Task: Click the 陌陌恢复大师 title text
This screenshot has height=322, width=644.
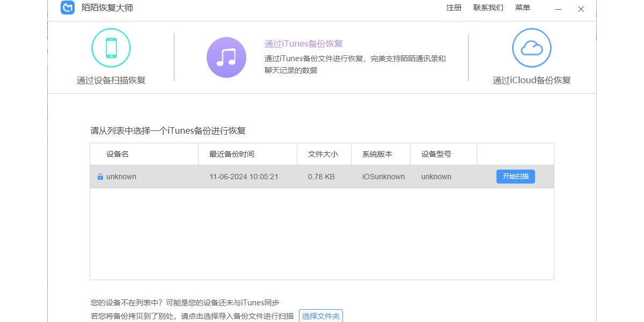Action: coord(107,8)
